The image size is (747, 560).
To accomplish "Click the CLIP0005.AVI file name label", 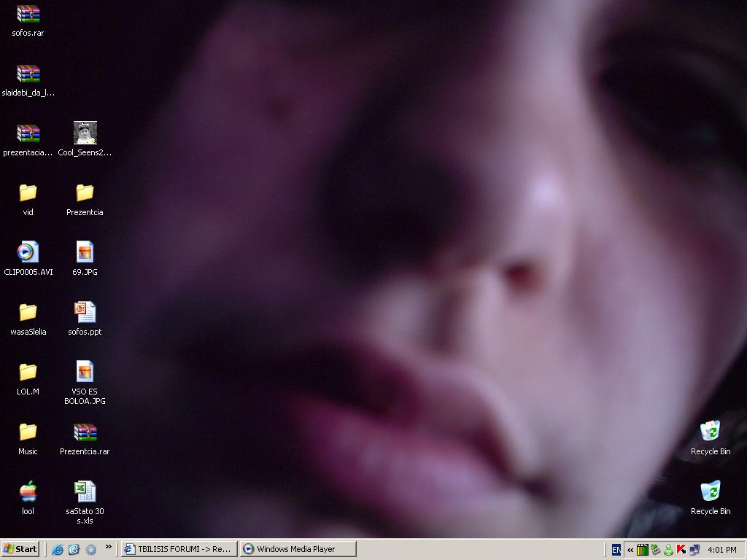I will pyautogui.click(x=28, y=272).
